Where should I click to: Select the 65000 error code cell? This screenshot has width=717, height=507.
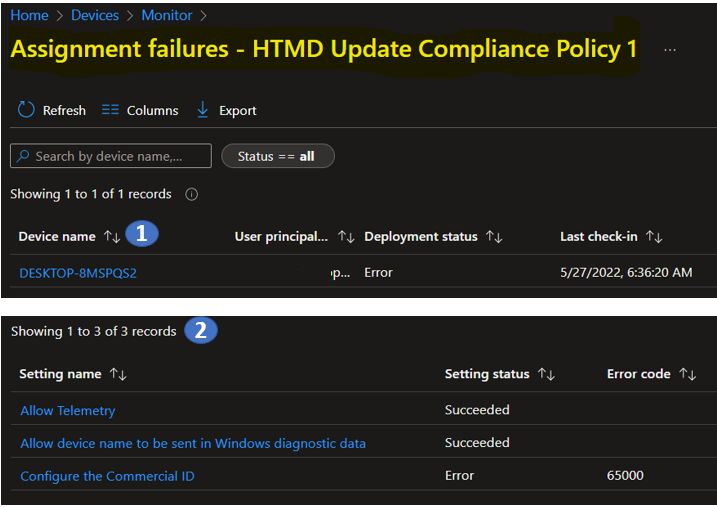click(x=625, y=475)
